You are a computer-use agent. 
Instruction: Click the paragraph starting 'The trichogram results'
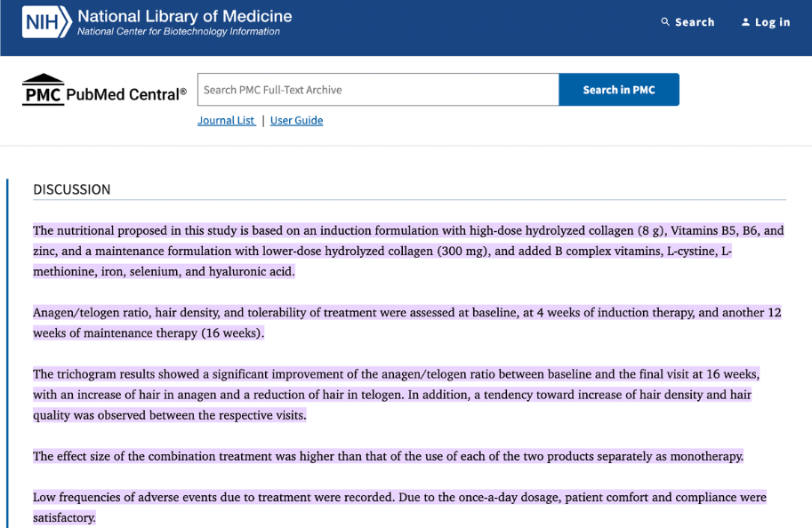click(396, 395)
